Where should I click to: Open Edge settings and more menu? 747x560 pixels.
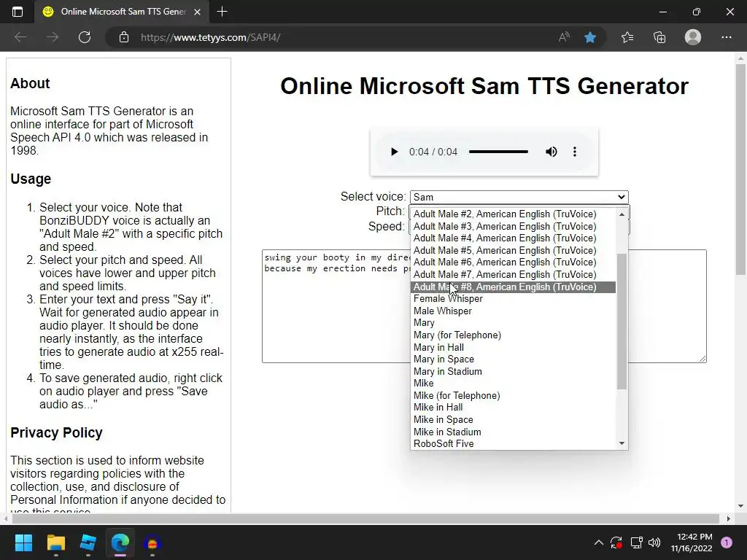(x=726, y=37)
